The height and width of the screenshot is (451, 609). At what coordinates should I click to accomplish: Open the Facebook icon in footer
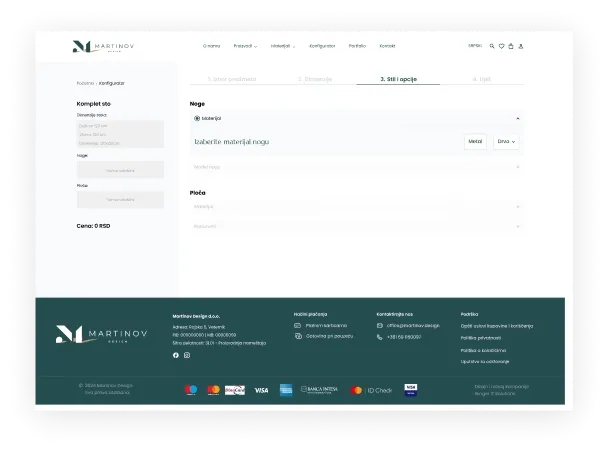pyautogui.click(x=176, y=355)
